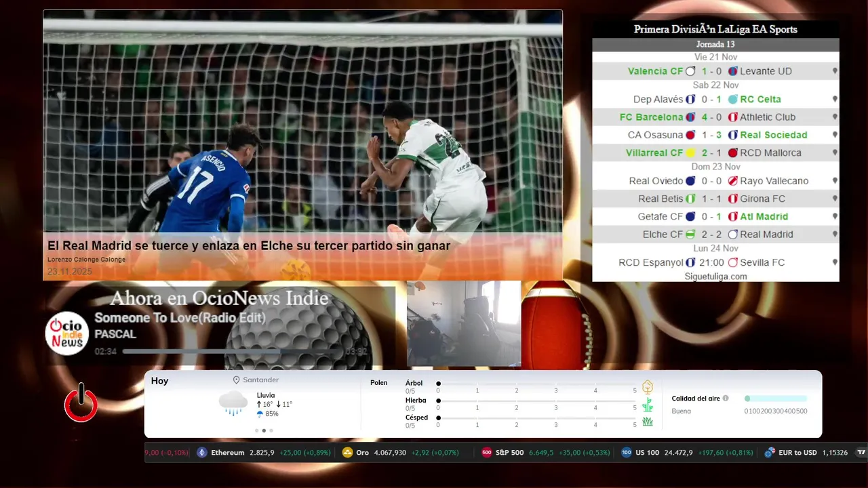
Task: Open Sigueltuliga.com link
Action: pyautogui.click(x=715, y=277)
